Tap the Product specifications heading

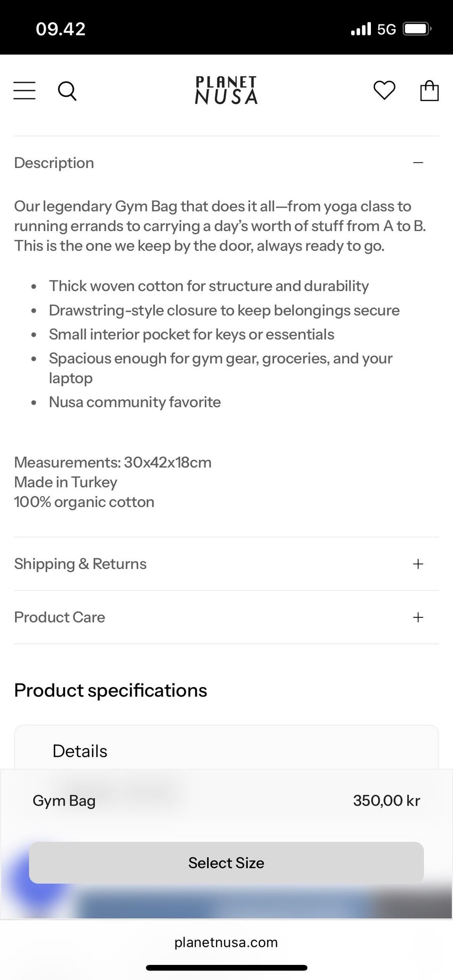pyautogui.click(x=110, y=690)
